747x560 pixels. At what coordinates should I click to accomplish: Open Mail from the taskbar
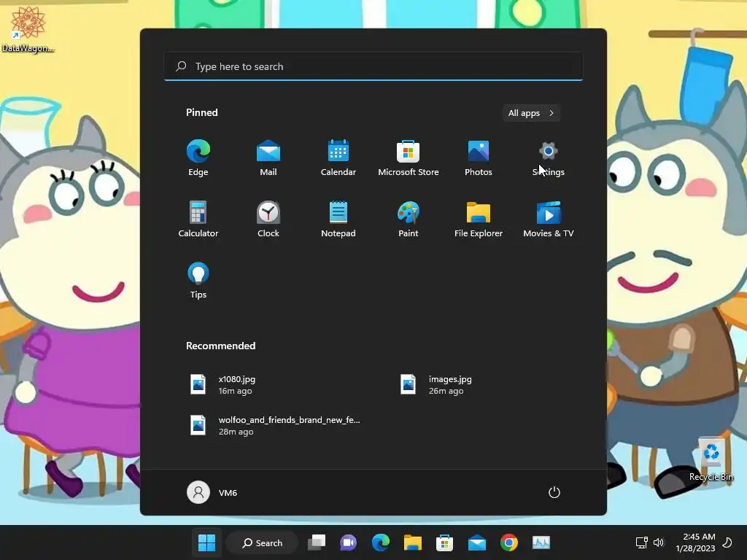[x=477, y=542]
